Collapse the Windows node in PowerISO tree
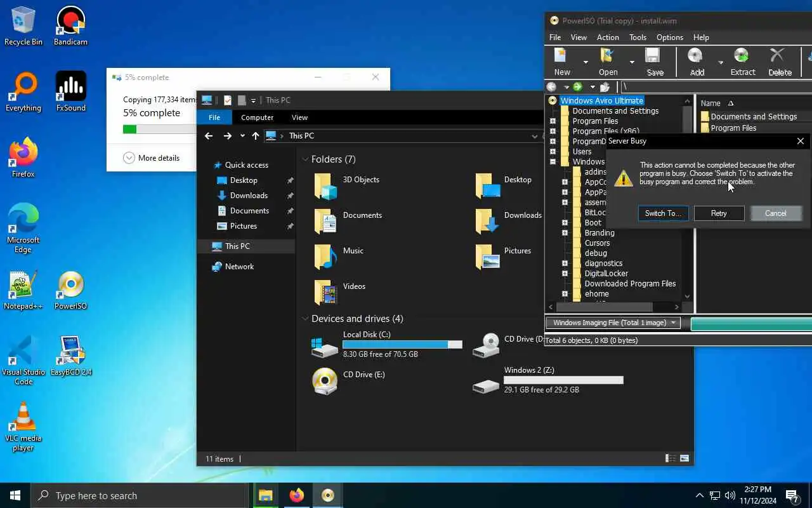This screenshot has width=812, height=508. pos(553,162)
